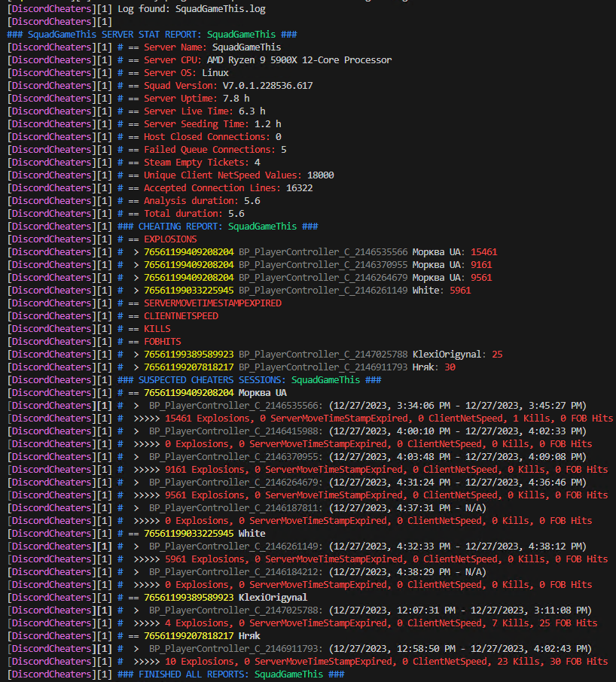Click Server Live Time value 6.3 h
616x682 pixels.
252,111
